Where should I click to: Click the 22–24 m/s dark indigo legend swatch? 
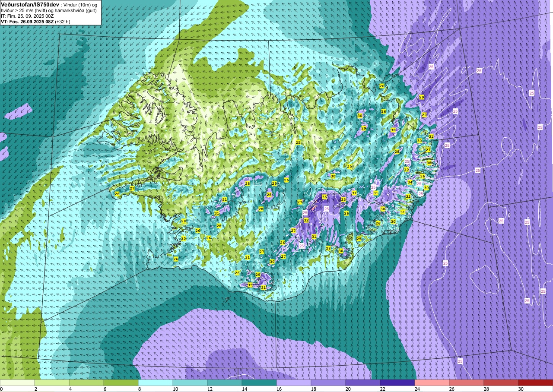point(397,383)
